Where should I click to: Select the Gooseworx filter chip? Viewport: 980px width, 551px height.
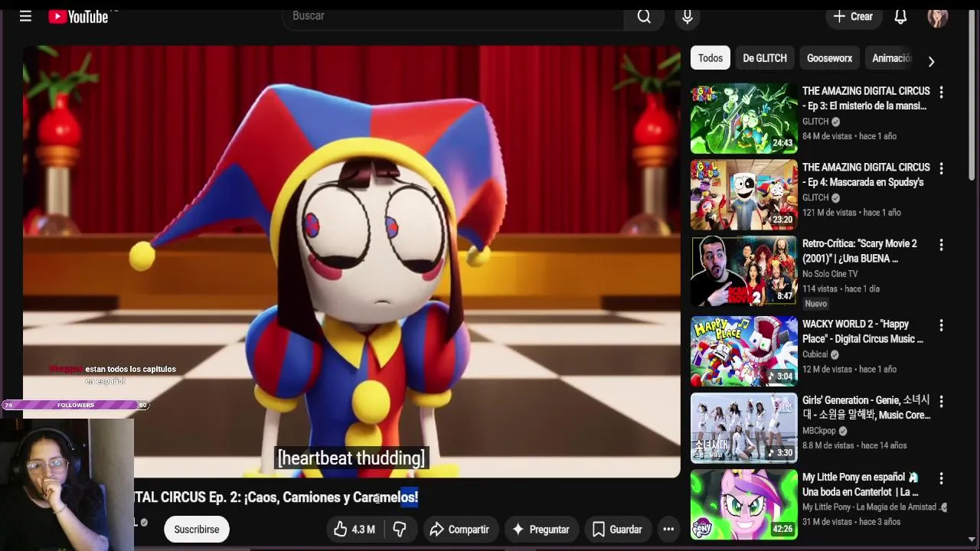click(829, 58)
